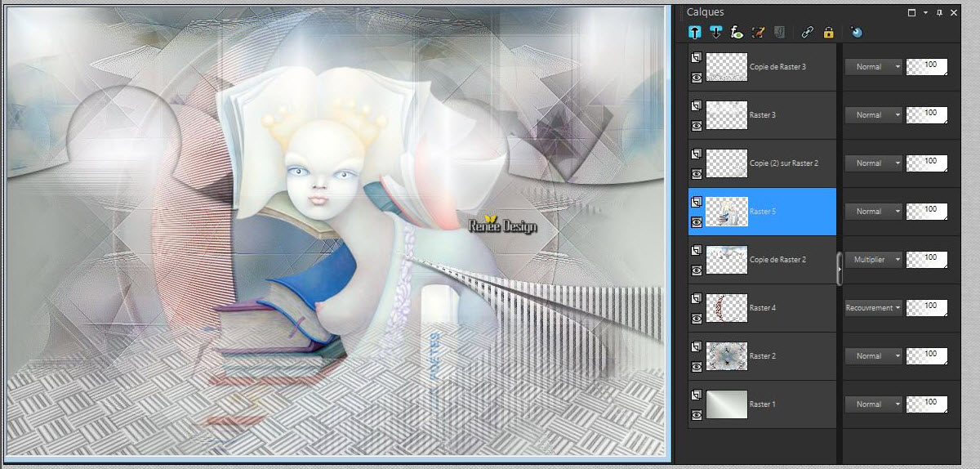Click opacity slider of Copie de Raster 2
The height and width of the screenshot is (469, 980).
click(x=927, y=260)
